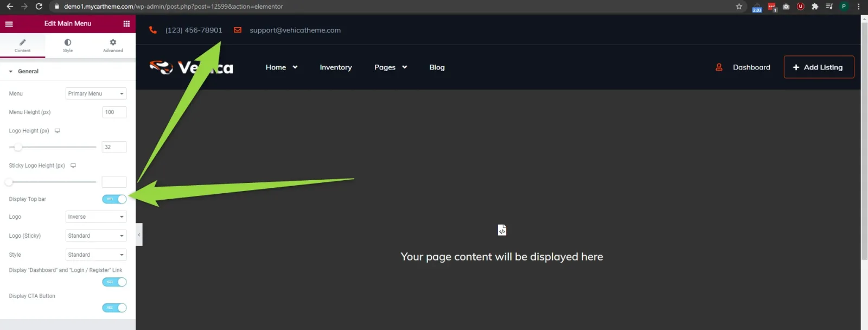Switch to the Style tab
This screenshot has height=330, width=868.
tap(68, 46)
